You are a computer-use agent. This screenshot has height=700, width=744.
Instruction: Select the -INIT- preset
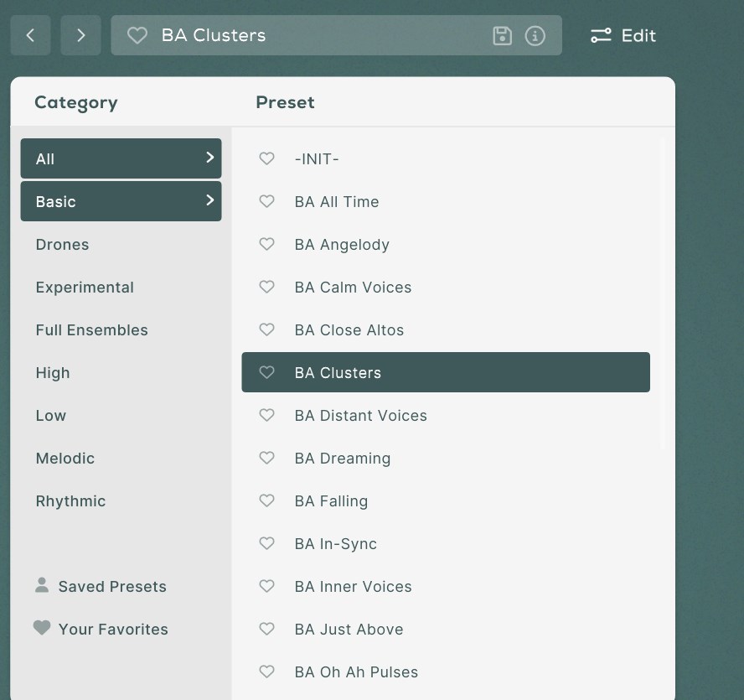pos(317,158)
